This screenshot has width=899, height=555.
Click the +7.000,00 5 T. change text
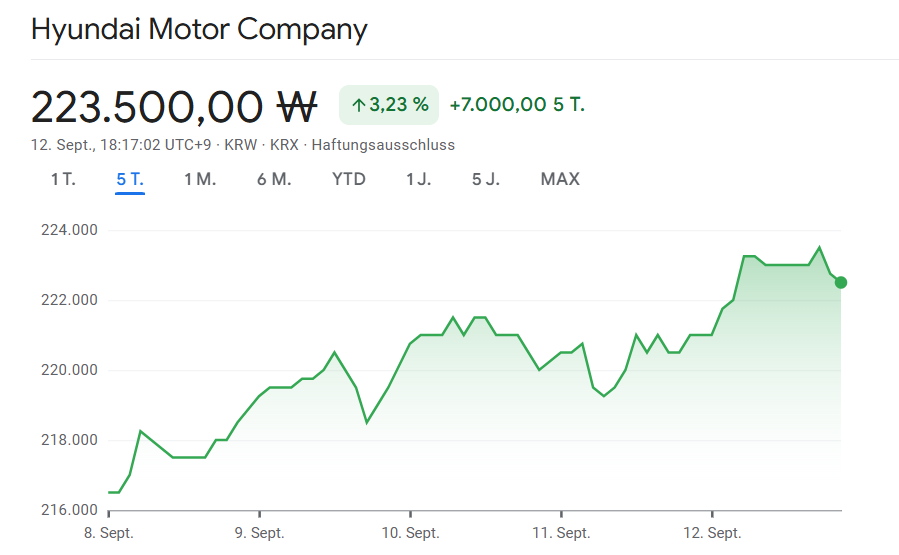[x=517, y=105]
